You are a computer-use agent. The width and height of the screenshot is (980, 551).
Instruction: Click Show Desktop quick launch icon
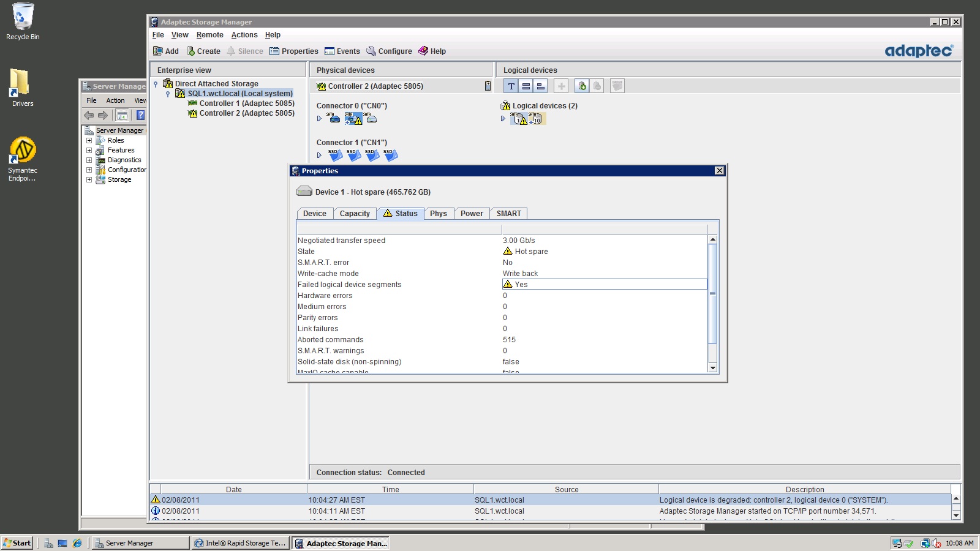pos(62,543)
